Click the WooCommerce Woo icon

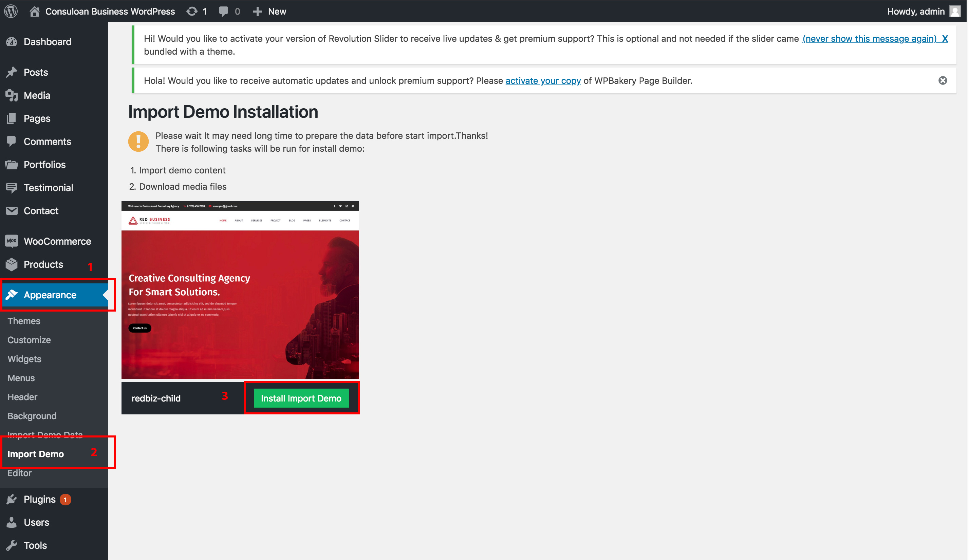[x=12, y=241]
